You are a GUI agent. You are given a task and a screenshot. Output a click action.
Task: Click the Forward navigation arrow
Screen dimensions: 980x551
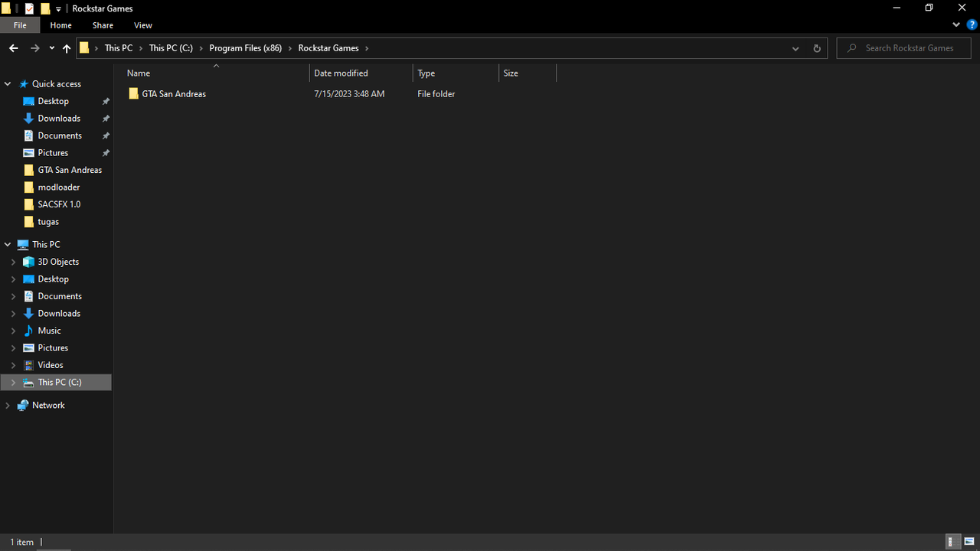tap(34, 48)
